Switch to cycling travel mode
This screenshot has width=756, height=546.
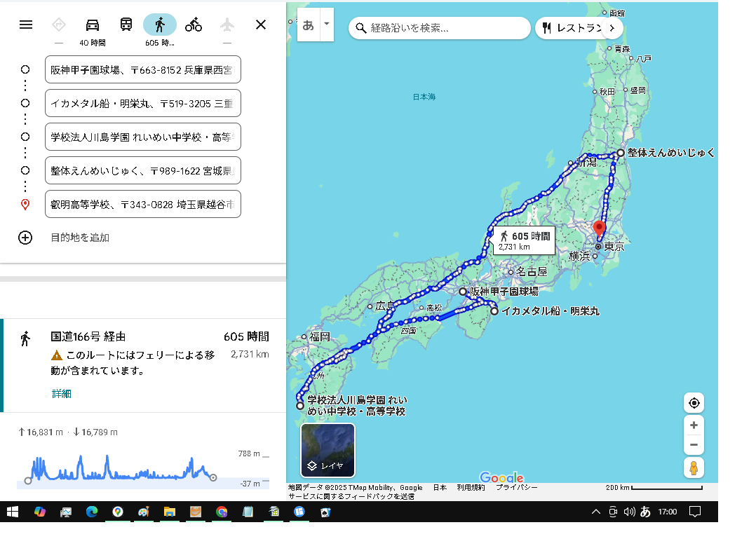tap(194, 25)
